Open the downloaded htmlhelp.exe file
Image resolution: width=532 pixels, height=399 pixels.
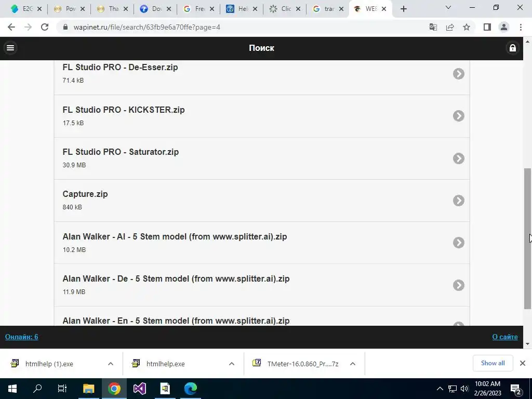coord(166,364)
